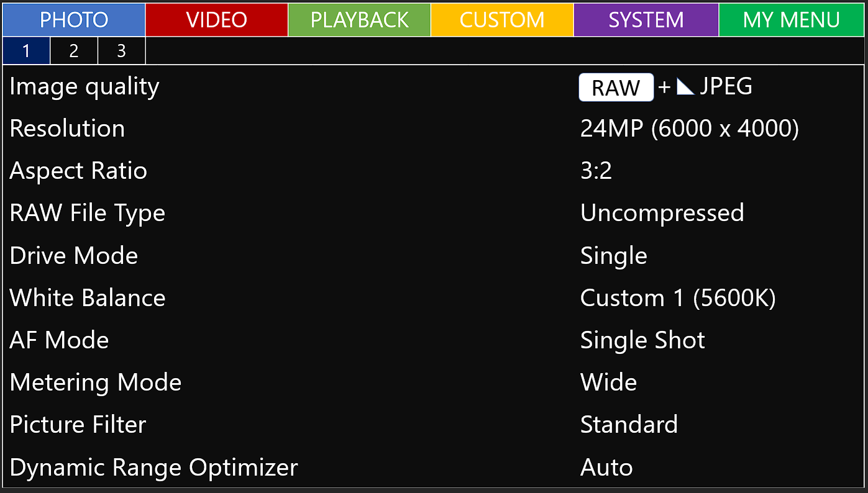The image size is (868, 493).
Task: Open the PHOTO menu tab
Action: click(74, 20)
